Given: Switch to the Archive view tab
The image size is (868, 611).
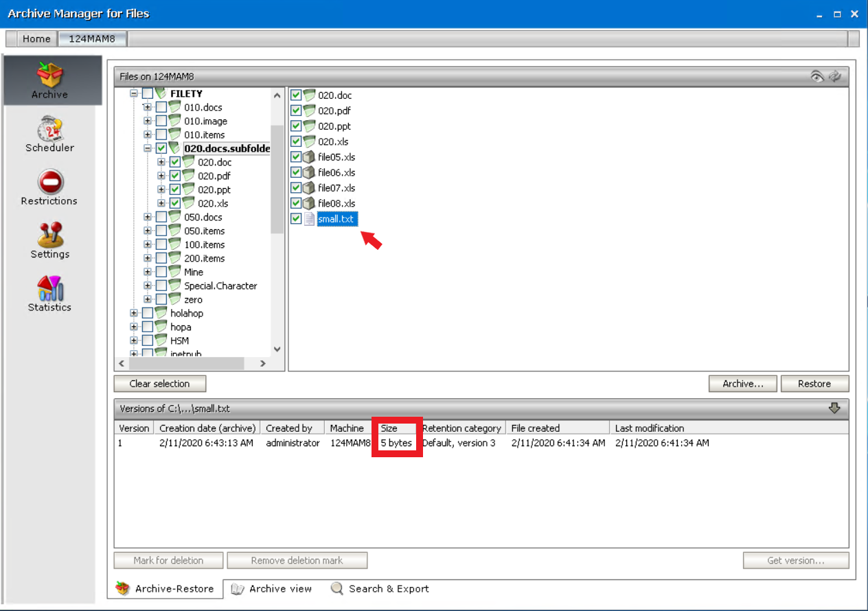Looking at the screenshot, I should pos(272,588).
